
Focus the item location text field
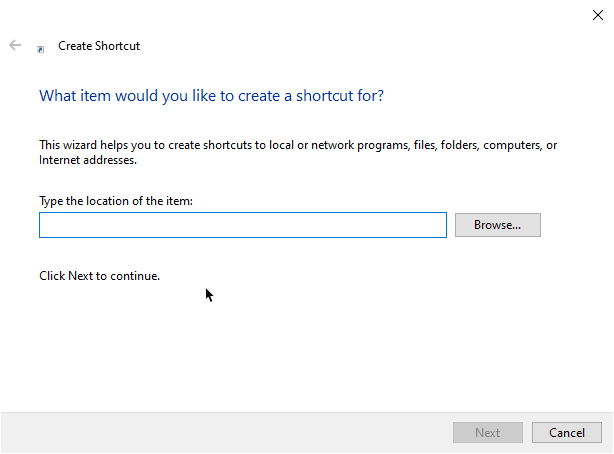click(242, 225)
